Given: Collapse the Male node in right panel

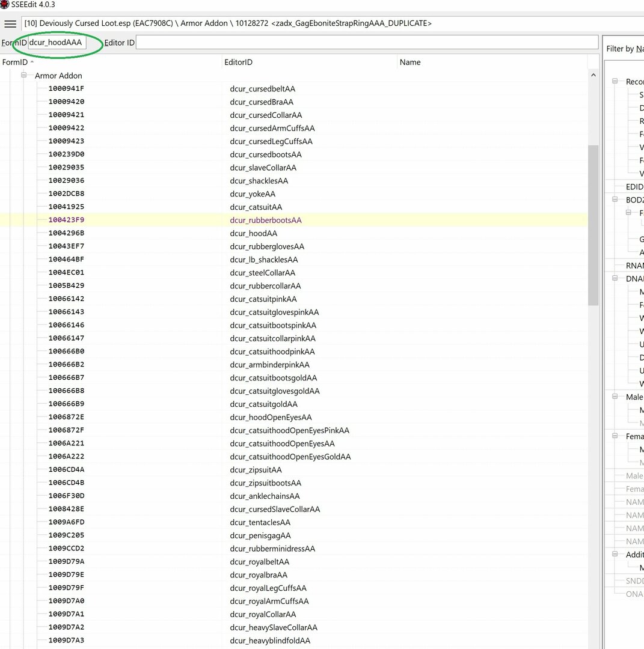Looking at the screenshot, I should 615,397.
